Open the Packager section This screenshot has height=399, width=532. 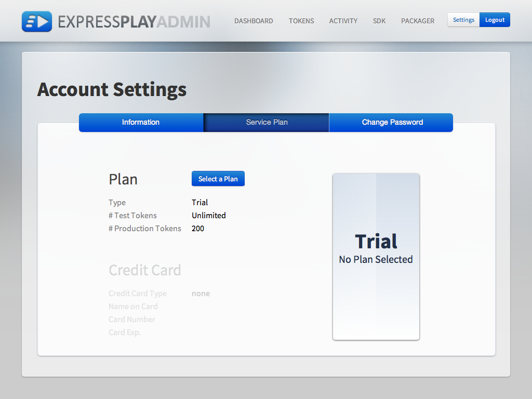click(x=418, y=21)
